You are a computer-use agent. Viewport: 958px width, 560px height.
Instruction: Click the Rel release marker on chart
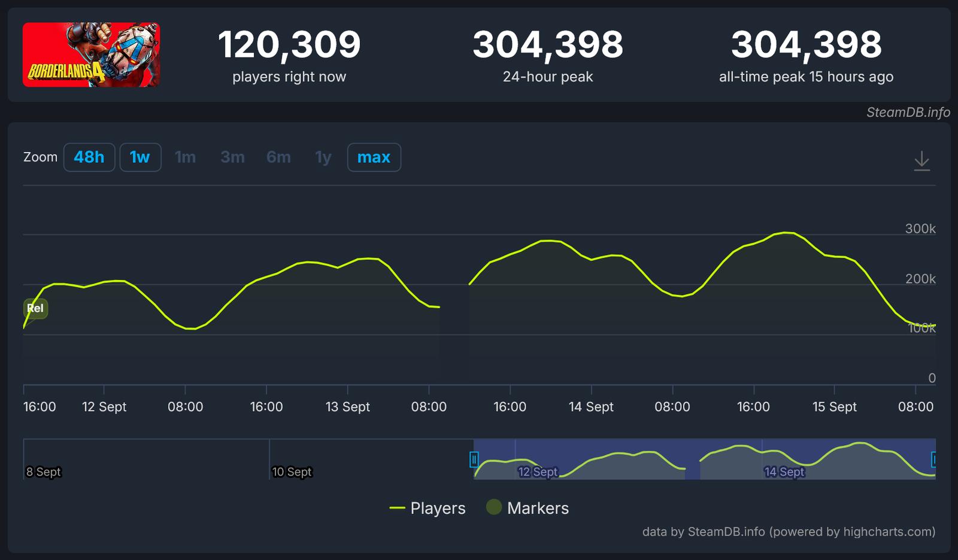click(35, 308)
